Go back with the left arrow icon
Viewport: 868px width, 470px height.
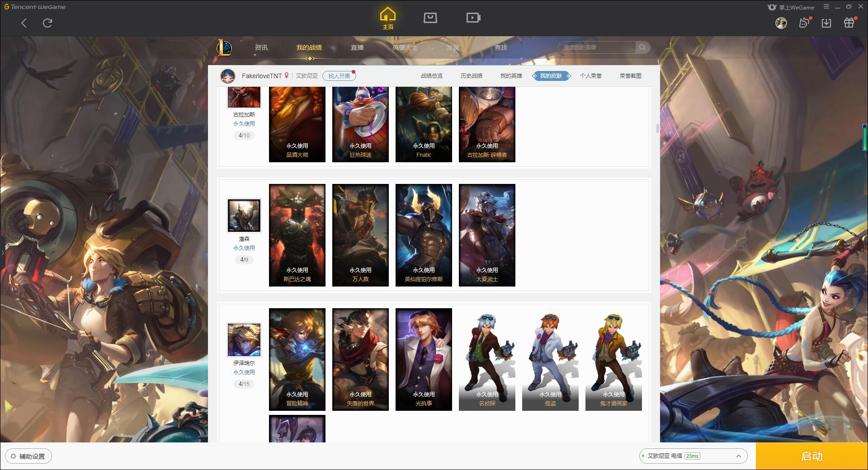click(x=24, y=23)
